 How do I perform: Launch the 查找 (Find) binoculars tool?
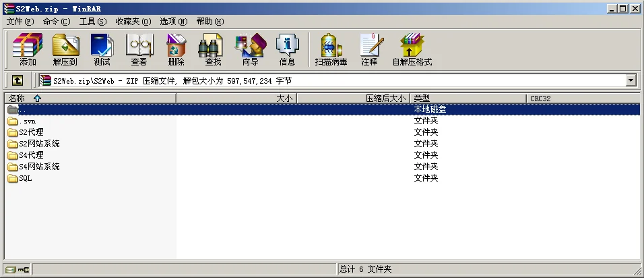[x=213, y=49]
